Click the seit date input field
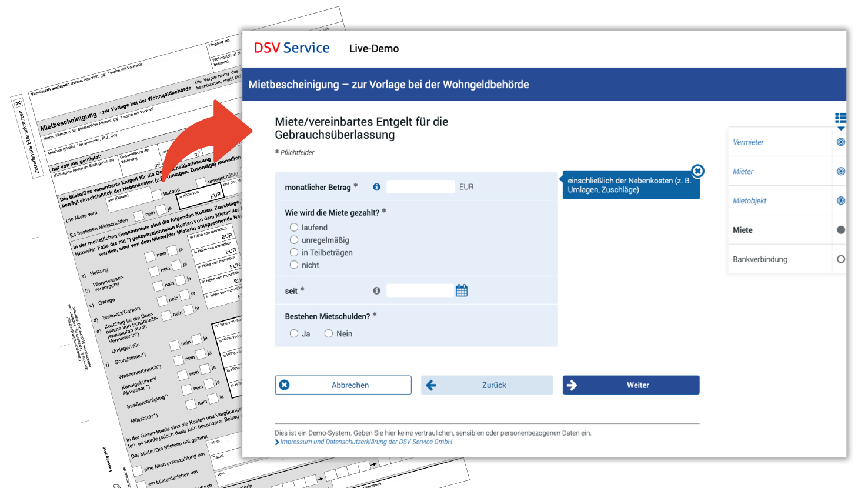 click(x=420, y=290)
